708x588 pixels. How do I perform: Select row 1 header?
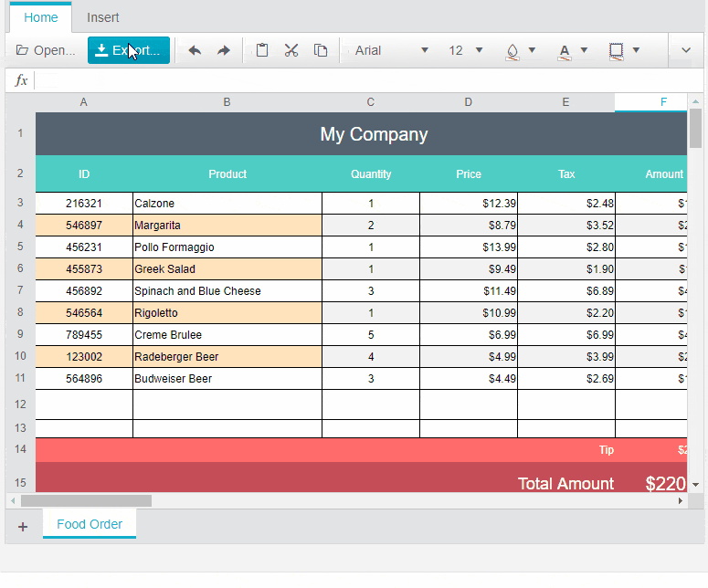(x=20, y=133)
